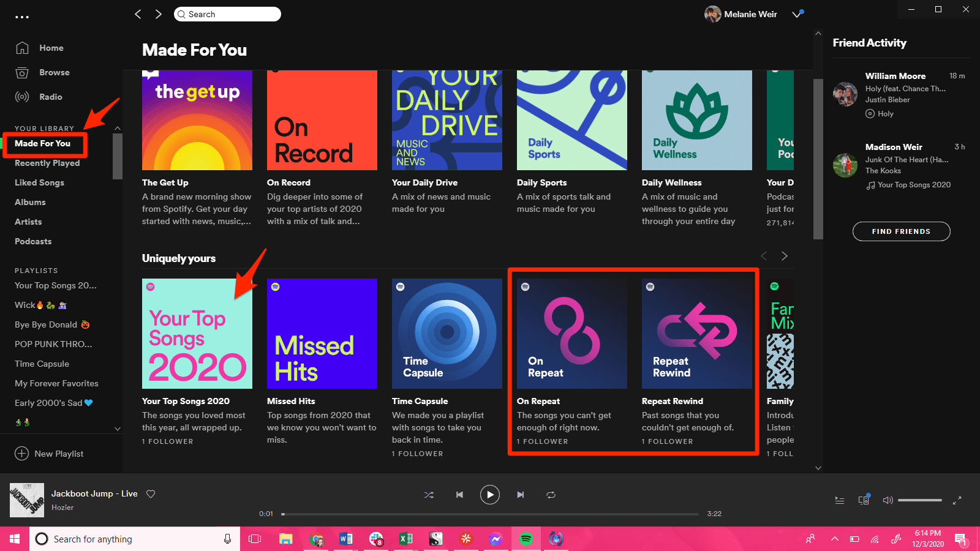980x551 pixels.
Task: Open the On Record cover art
Action: pos(322,120)
